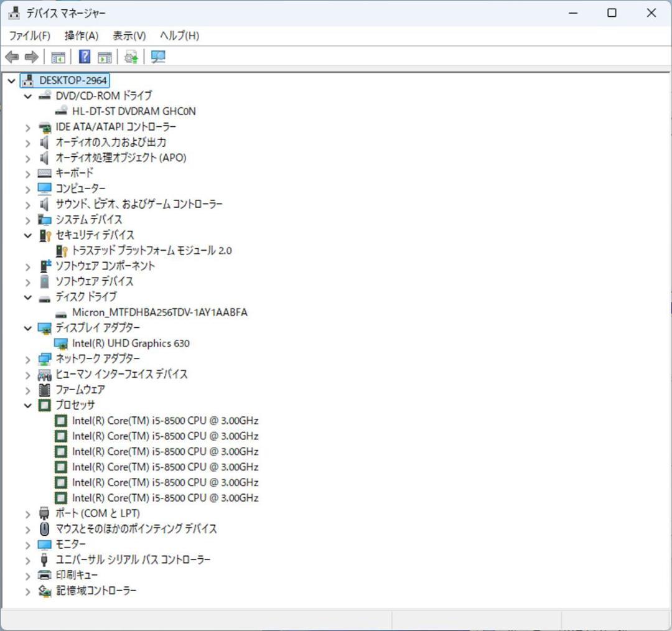Toggle the action pane toolbar icon
672x631 pixels.
click(x=105, y=57)
